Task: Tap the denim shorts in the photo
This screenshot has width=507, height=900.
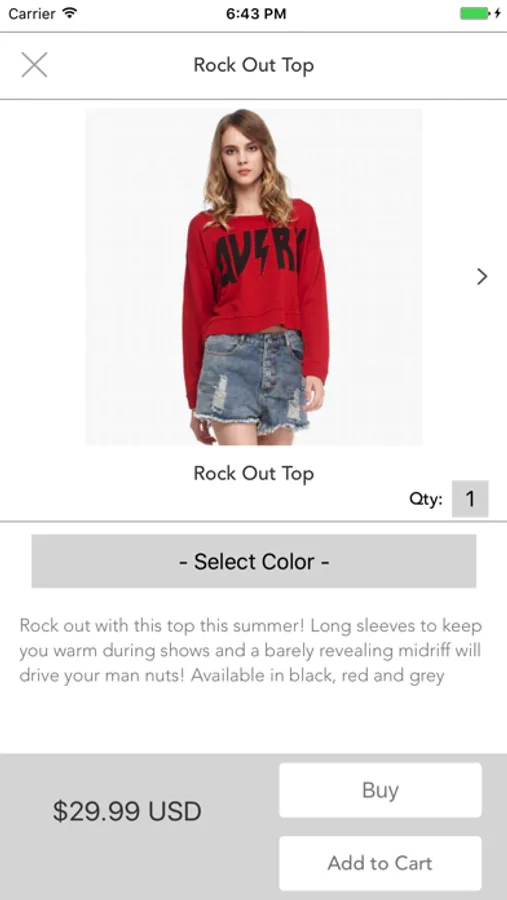Action: point(253,382)
